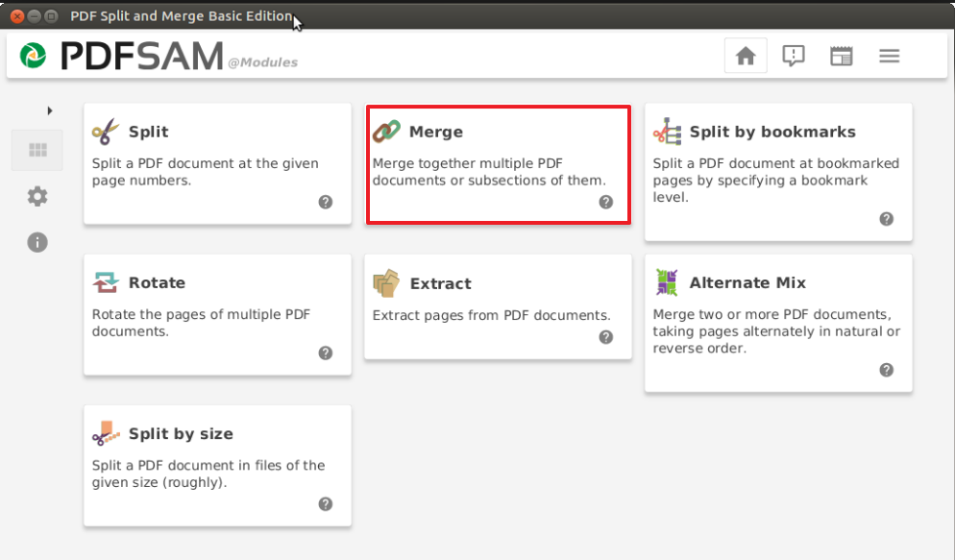Show help for Alternate Mix module
Screen dimensions: 955x560
(x=886, y=370)
